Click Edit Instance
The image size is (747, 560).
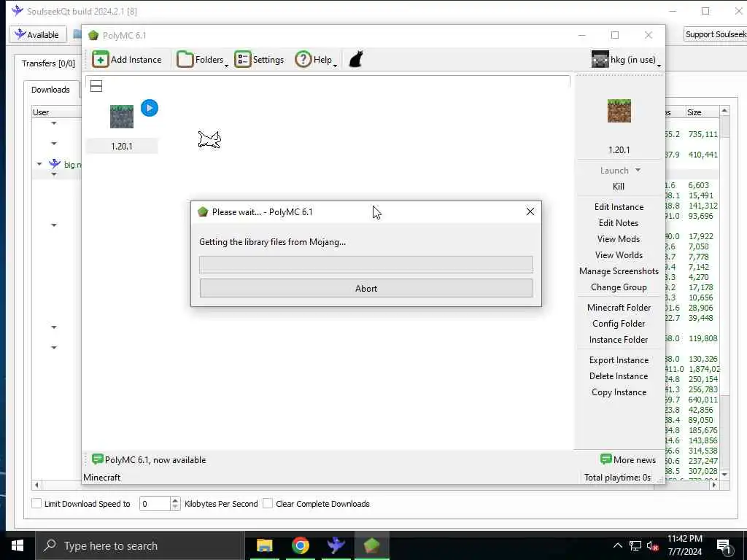click(619, 207)
